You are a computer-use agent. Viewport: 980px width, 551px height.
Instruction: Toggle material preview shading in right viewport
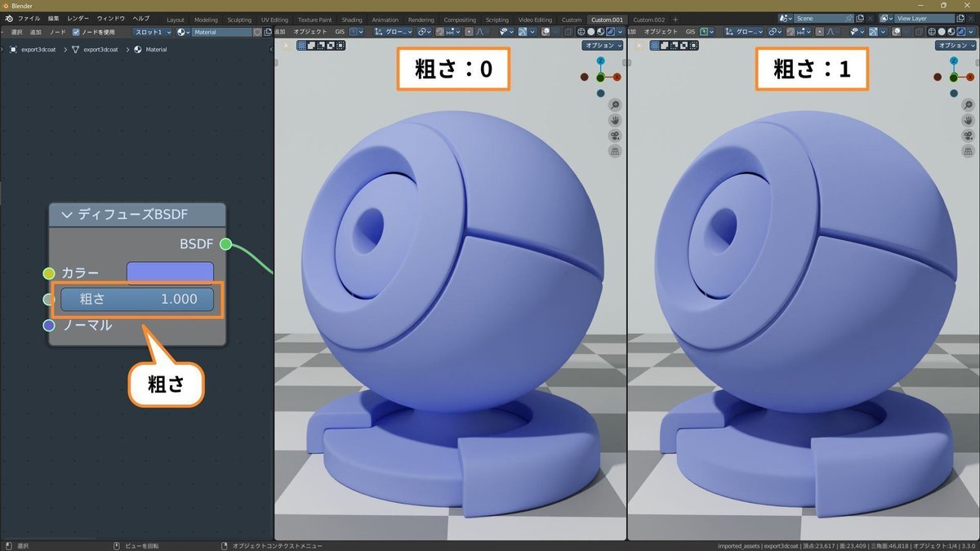click(952, 32)
